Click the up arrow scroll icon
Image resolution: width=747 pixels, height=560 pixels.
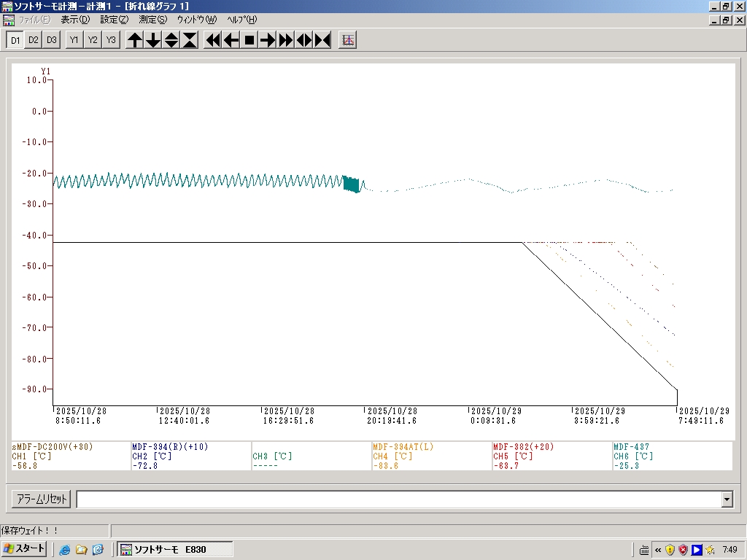[x=135, y=40]
